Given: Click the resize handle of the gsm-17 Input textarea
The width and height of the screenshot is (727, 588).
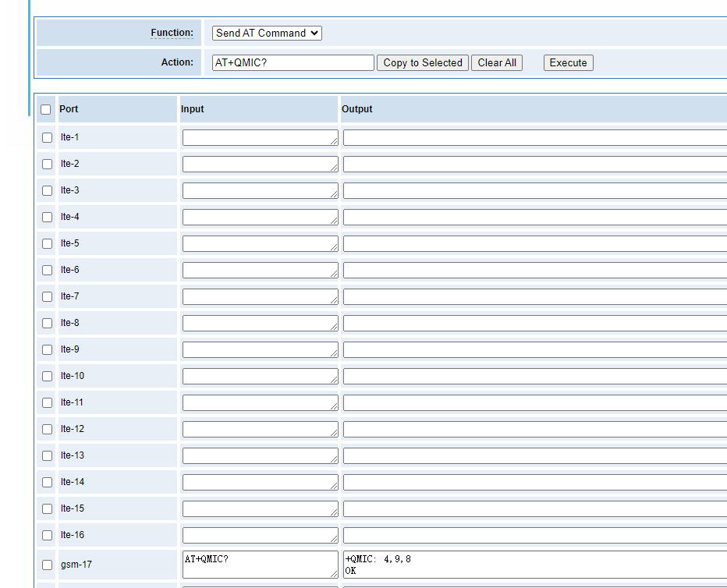Looking at the screenshot, I should click(334, 574).
